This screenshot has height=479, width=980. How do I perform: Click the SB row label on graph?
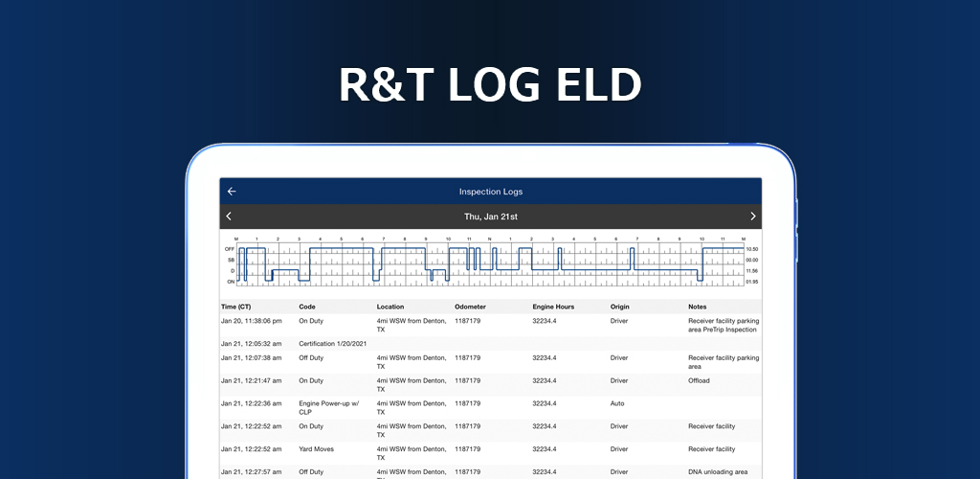[231, 260]
